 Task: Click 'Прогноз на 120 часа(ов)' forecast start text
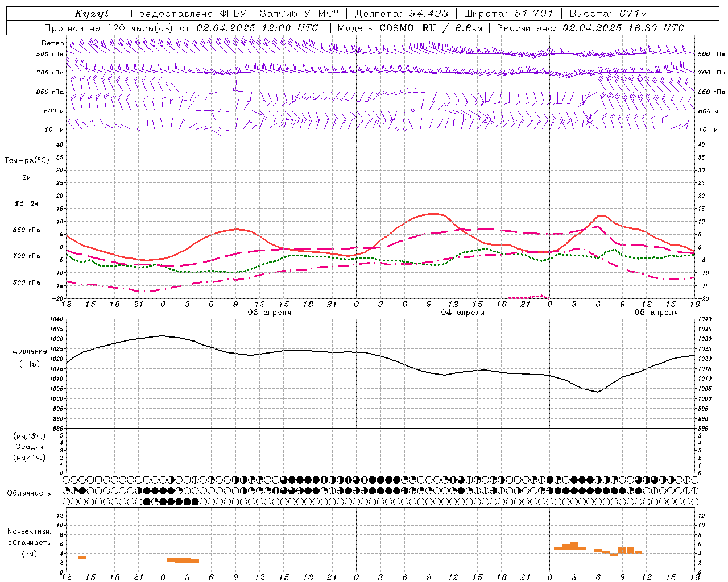pyautogui.click(x=109, y=28)
